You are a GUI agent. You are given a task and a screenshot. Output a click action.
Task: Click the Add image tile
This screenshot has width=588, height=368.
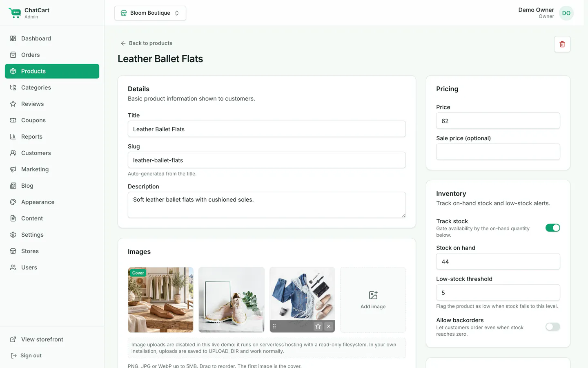point(373,300)
